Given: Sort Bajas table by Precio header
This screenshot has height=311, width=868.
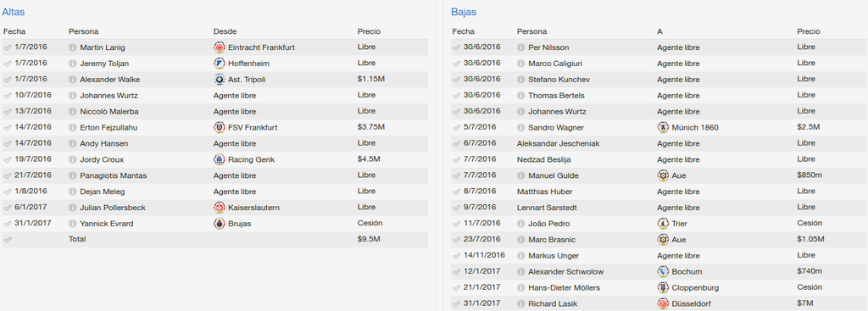Looking at the screenshot, I should point(808,31).
